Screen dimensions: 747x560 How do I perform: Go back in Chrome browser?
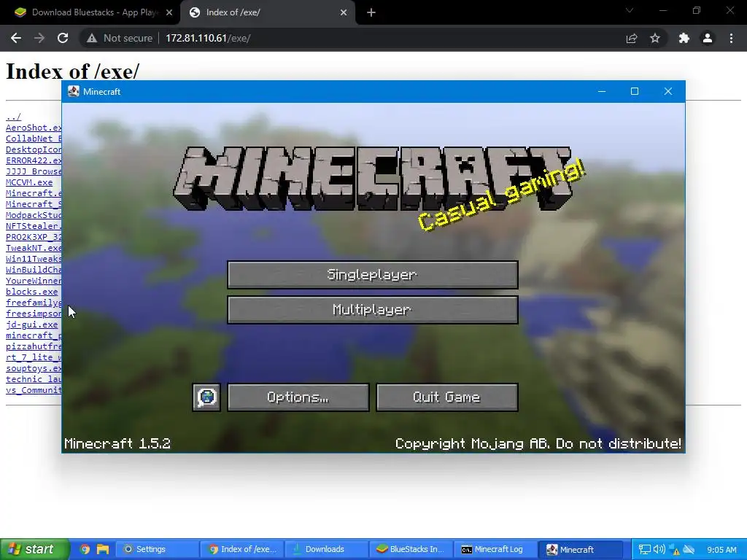pos(16,38)
